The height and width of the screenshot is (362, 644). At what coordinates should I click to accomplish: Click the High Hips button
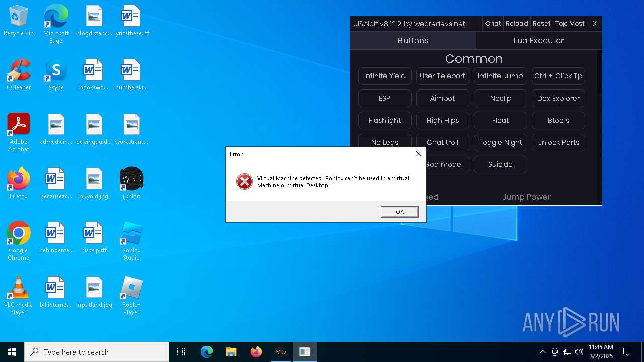443,120
